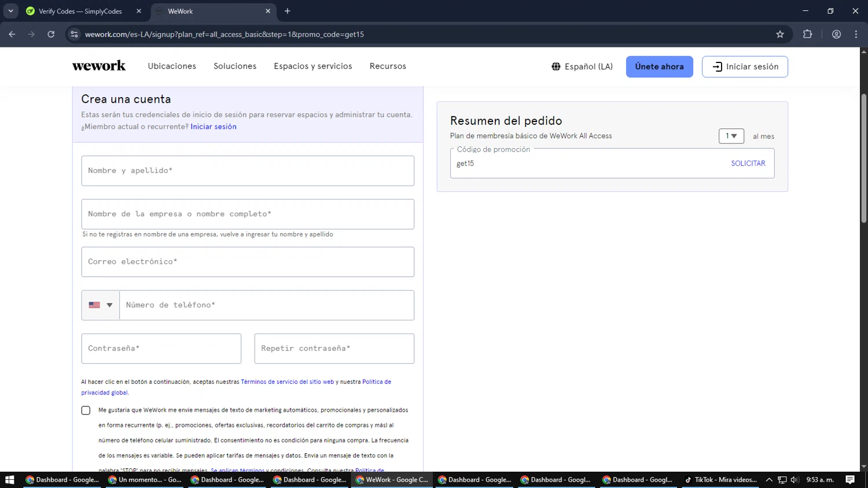The width and height of the screenshot is (868, 488).
Task: Click the WeWork logo
Action: pyautogui.click(x=99, y=66)
